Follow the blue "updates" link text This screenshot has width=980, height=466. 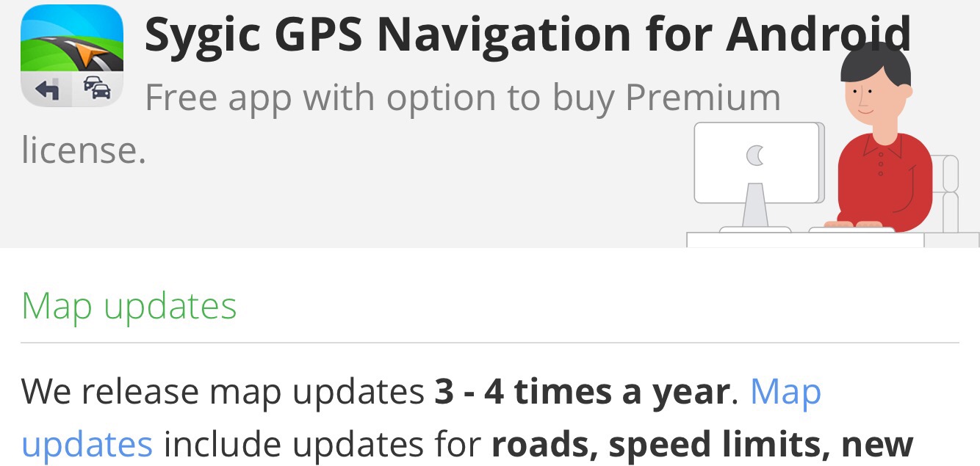87,445
